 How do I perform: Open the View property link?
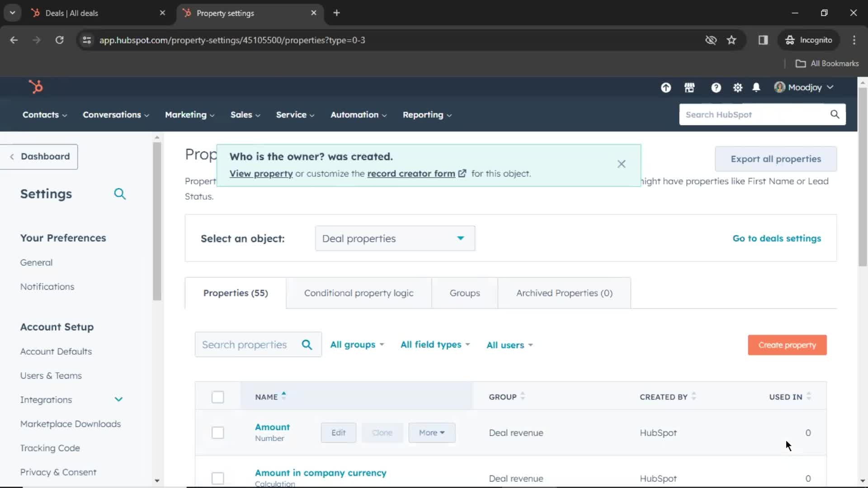pyautogui.click(x=261, y=174)
